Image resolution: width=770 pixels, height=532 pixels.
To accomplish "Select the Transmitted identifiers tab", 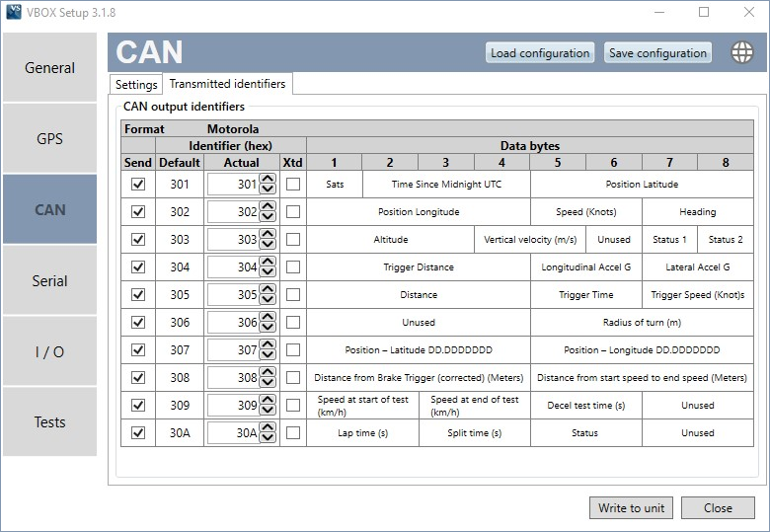I will coord(227,84).
